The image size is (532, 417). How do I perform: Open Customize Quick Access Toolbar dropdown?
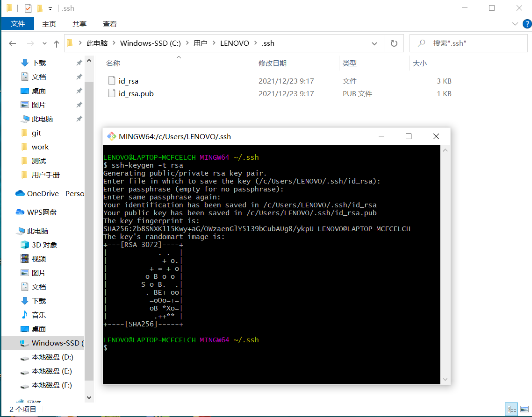tap(50, 8)
